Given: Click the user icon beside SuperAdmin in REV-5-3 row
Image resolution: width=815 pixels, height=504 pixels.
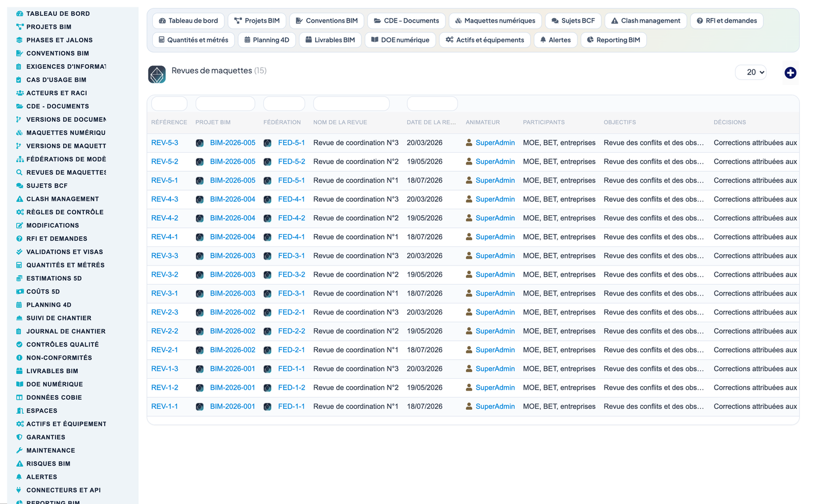Looking at the screenshot, I should pos(469,143).
